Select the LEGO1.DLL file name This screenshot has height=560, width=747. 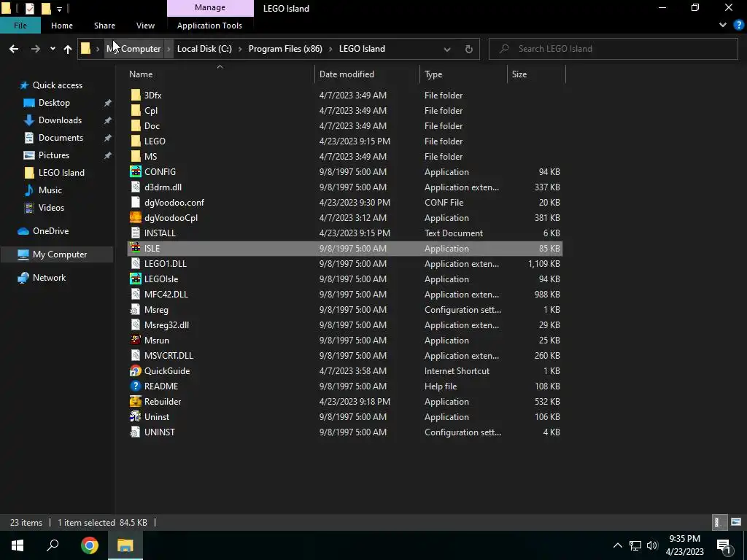pos(166,264)
